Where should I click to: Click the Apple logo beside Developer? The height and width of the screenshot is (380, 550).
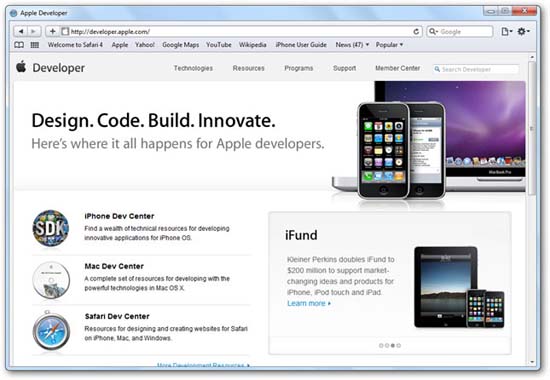tap(21, 66)
